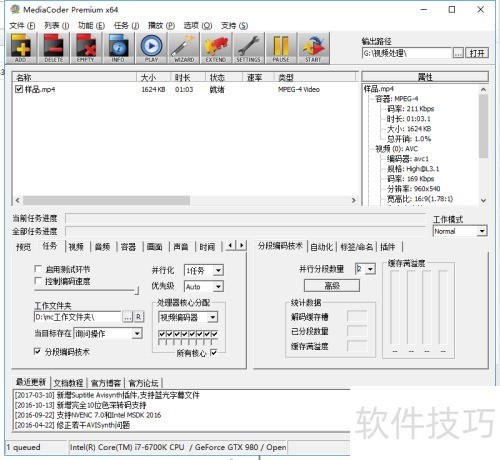This screenshot has width=500, height=460.
Task: Toggle the 样品.mp4 file checkbox
Action: coord(19,89)
